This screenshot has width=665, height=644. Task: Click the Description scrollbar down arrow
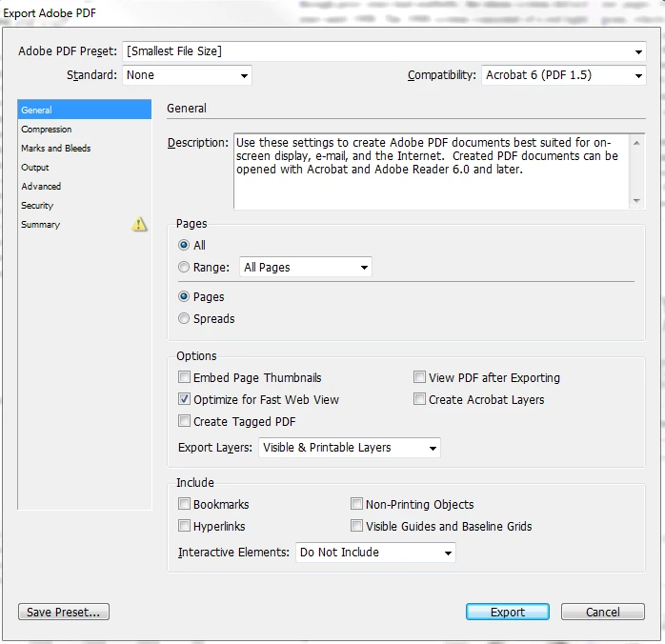[x=636, y=200]
